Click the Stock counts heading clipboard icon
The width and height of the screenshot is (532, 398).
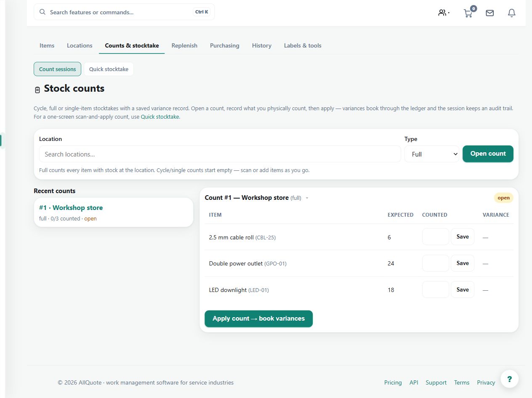pyautogui.click(x=37, y=90)
